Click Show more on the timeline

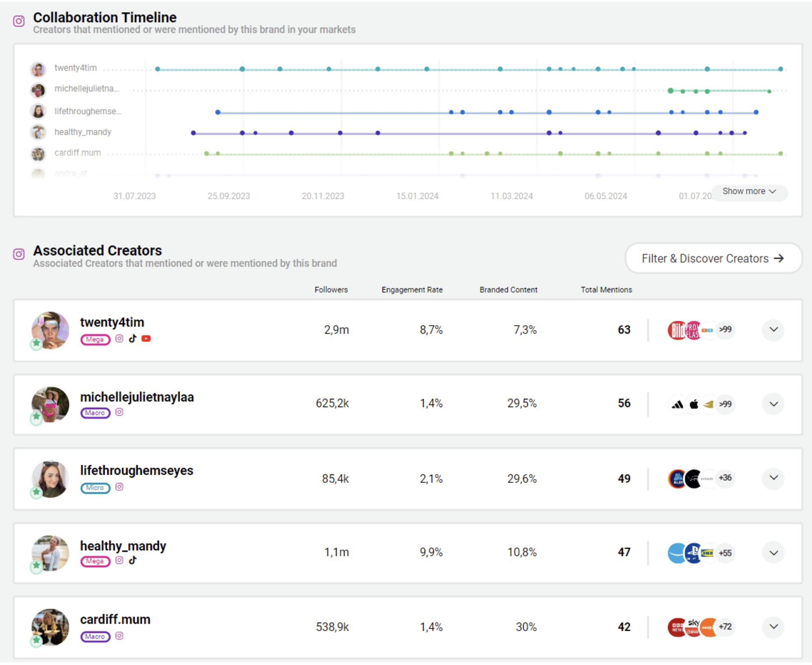749,191
